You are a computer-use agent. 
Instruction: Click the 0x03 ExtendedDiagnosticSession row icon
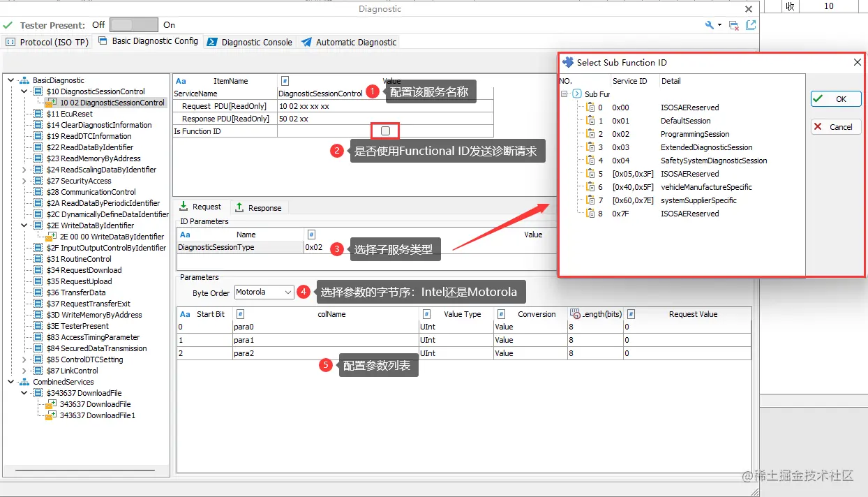point(590,147)
